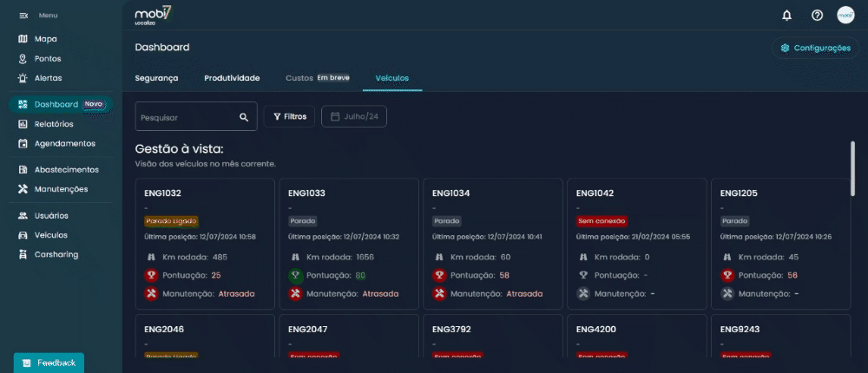Click the Feedback button
Viewport: 868px width, 373px height.
click(49, 363)
